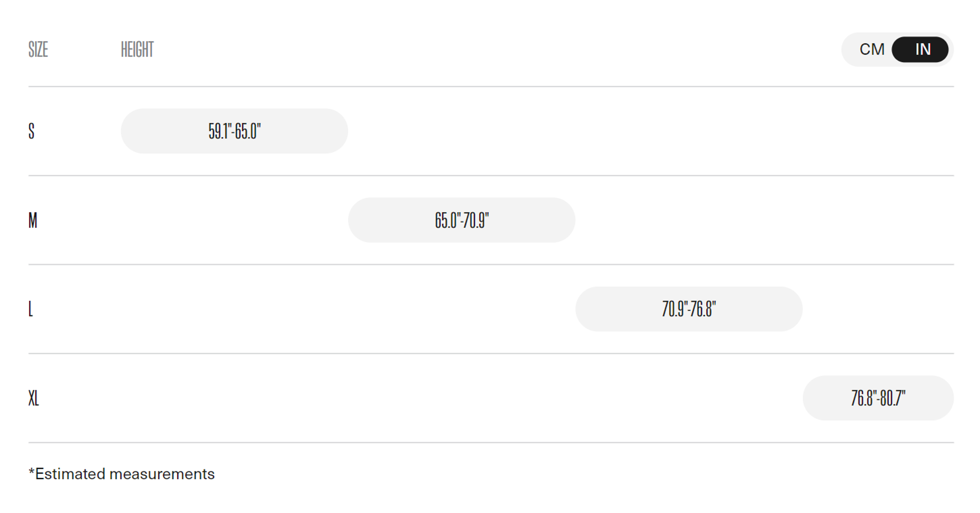Select the XL size label
980x513 pixels.
click(34, 398)
